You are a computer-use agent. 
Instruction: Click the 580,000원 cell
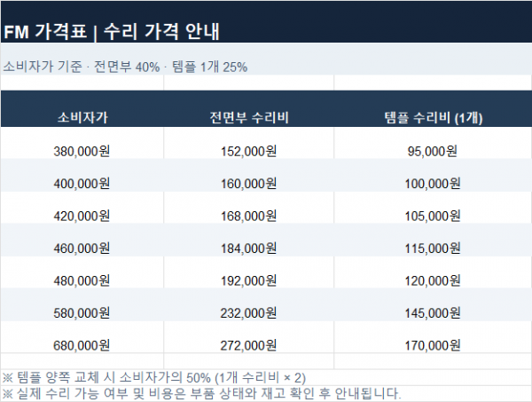tap(82, 304)
